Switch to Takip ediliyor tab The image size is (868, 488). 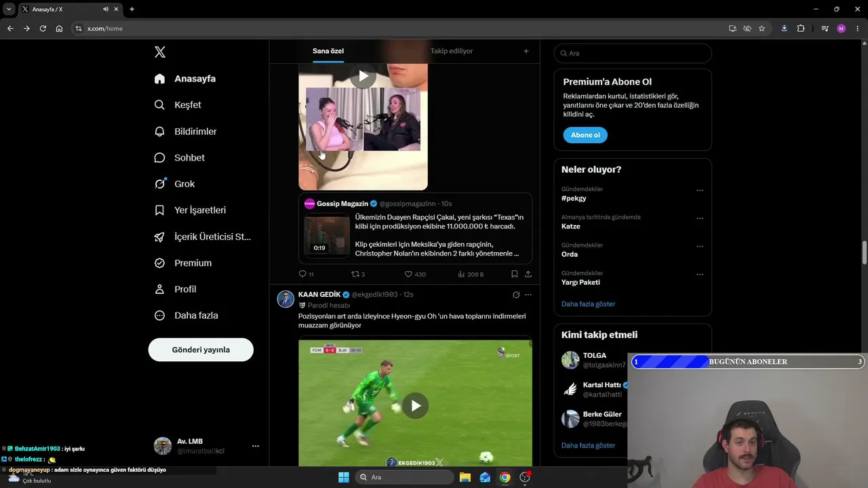(x=452, y=51)
